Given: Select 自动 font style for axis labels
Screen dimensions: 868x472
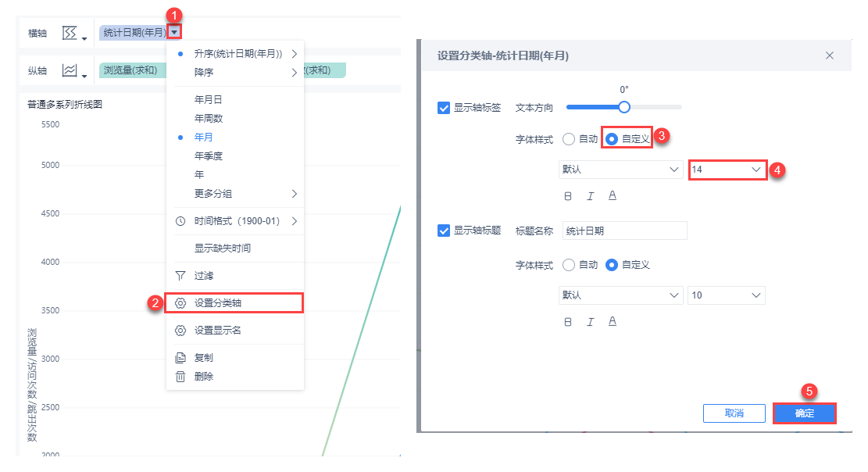Looking at the screenshot, I should click(x=569, y=138).
